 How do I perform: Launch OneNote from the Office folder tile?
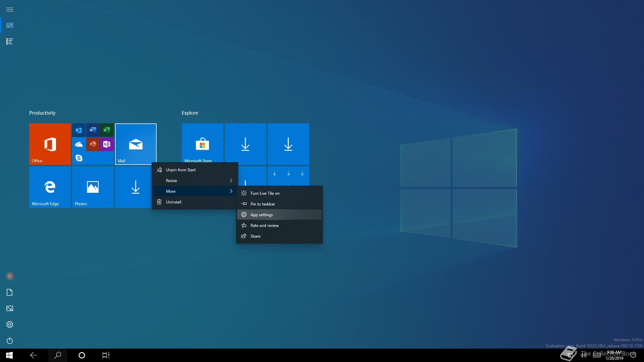click(107, 144)
